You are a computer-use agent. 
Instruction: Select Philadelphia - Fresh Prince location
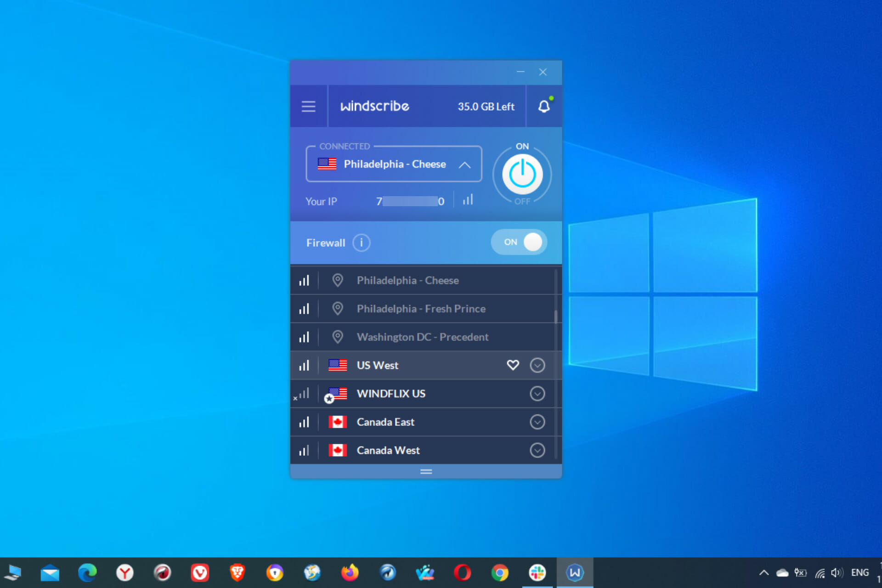(421, 309)
